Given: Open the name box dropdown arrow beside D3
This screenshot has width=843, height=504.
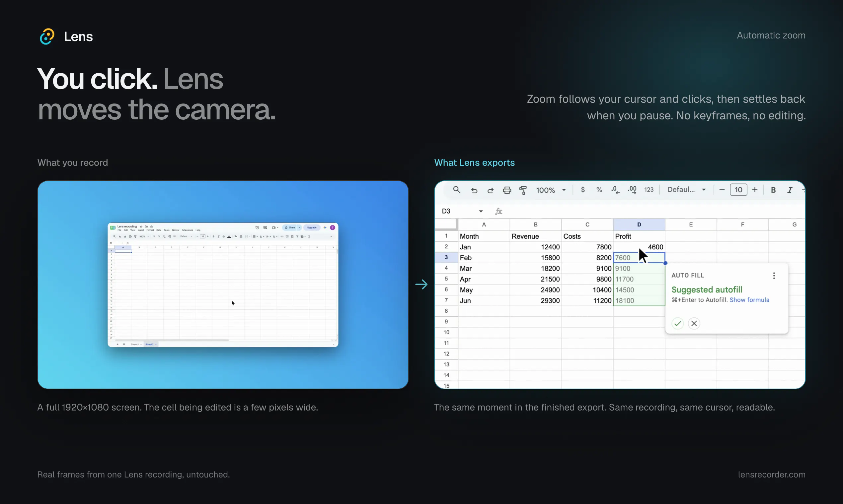Looking at the screenshot, I should (481, 211).
